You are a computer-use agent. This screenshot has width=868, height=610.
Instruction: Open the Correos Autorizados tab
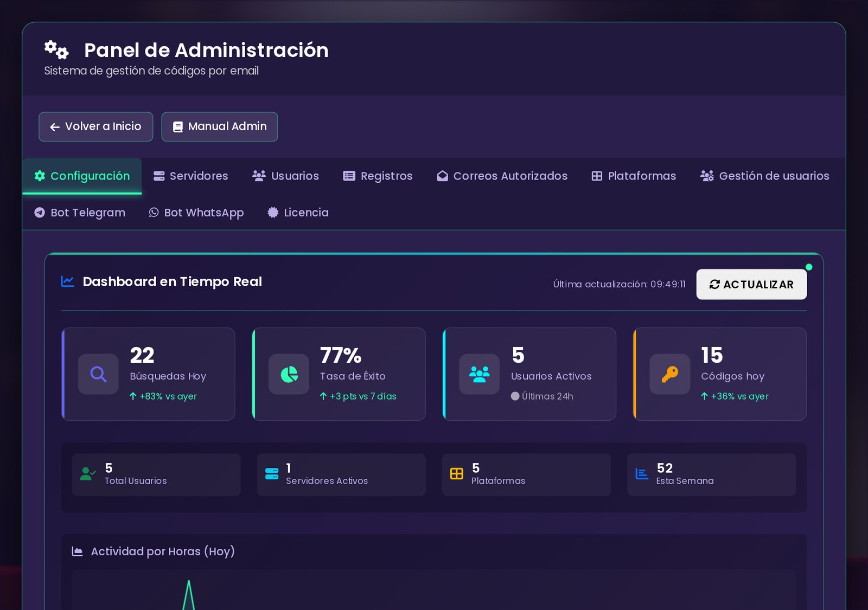(502, 176)
